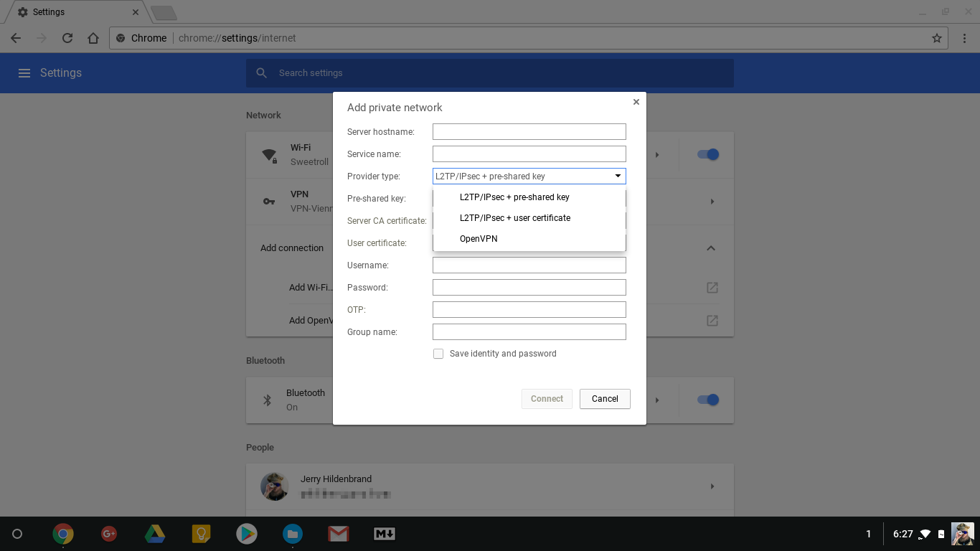This screenshot has height=551, width=980.
Task: Open the Add Wi-Fi external link icon
Action: 712,288
